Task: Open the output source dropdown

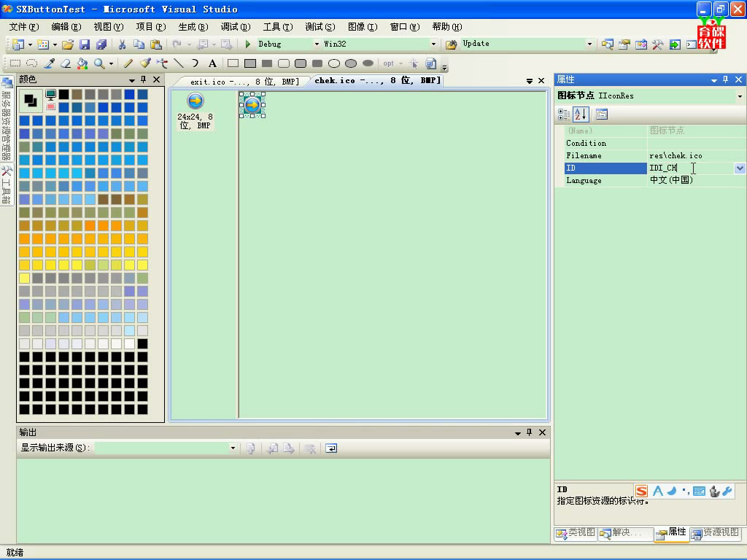Action: [x=233, y=448]
